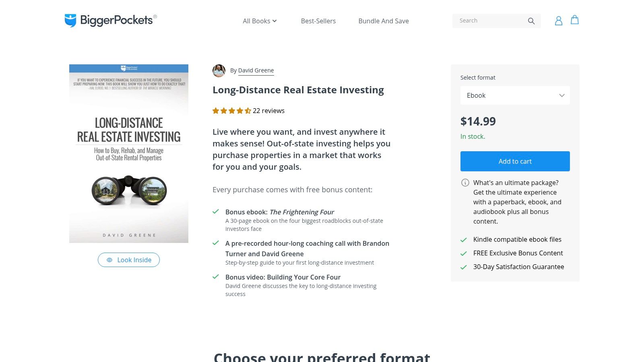Click the search magnifier icon
The image size is (644, 362).
pos(531,21)
